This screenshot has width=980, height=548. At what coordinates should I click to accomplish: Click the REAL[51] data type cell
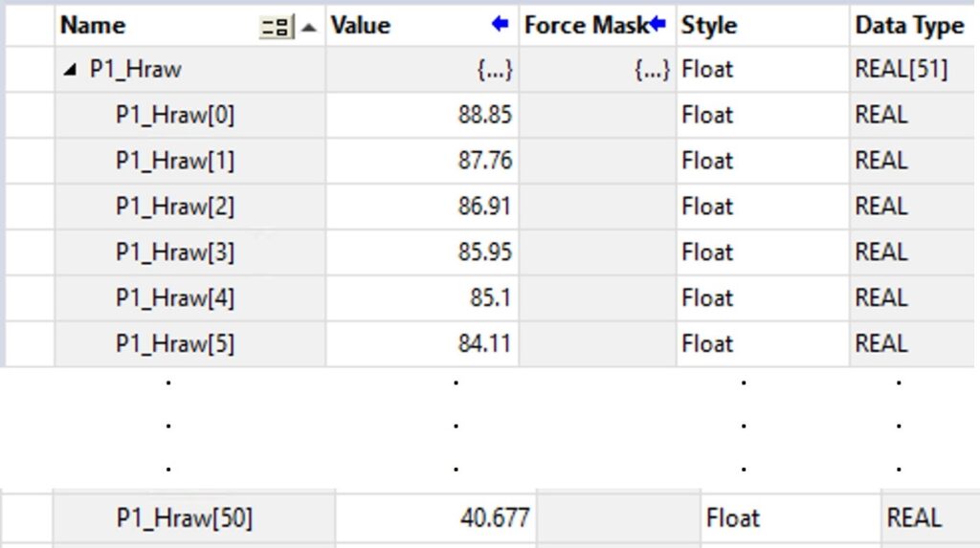[909, 70]
